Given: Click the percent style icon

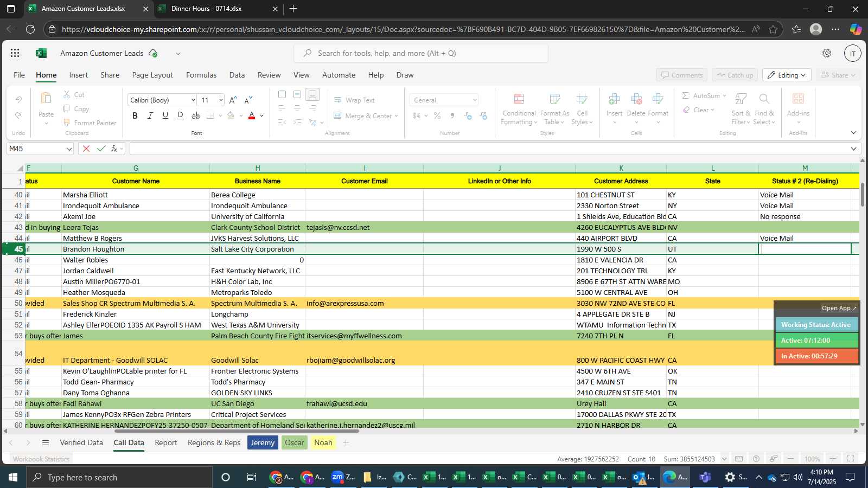Looking at the screenshot, I should (x=437, y=115).
